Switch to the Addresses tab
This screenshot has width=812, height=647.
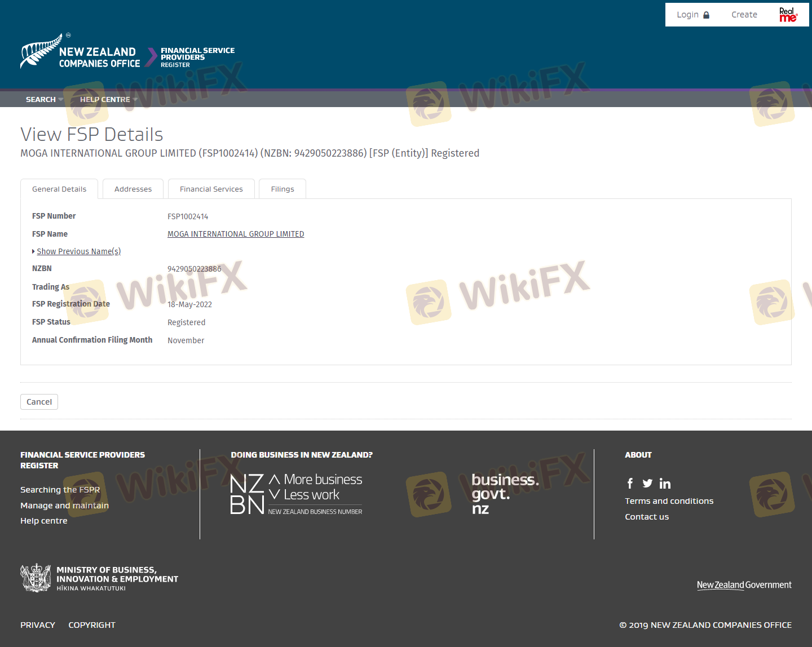pos(133,189)
